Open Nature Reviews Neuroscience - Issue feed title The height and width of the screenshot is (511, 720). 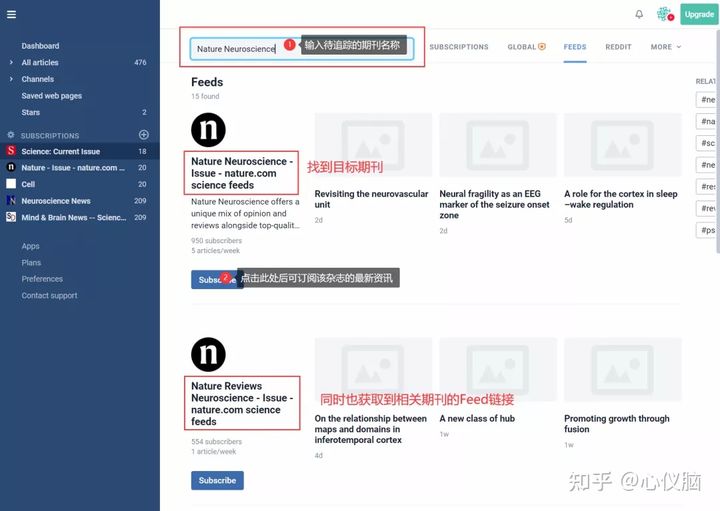[242, 404]
